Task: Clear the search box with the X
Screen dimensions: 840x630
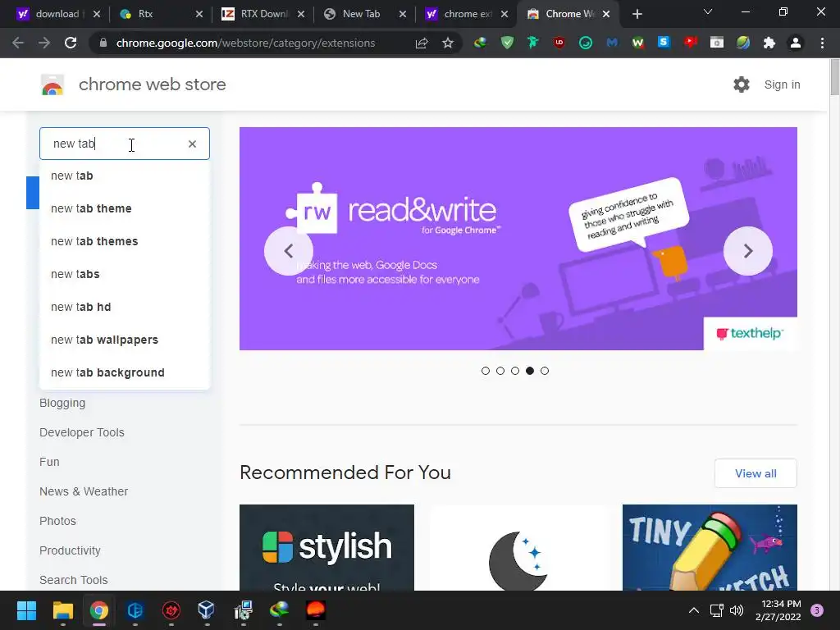Action: pos(192,144)
